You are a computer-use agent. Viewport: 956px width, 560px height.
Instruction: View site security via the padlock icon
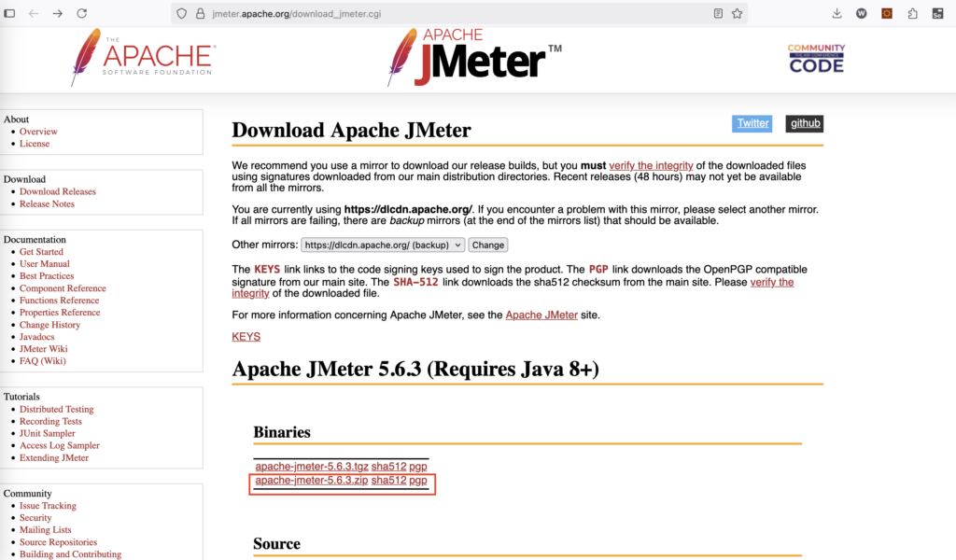click(200, 13)
